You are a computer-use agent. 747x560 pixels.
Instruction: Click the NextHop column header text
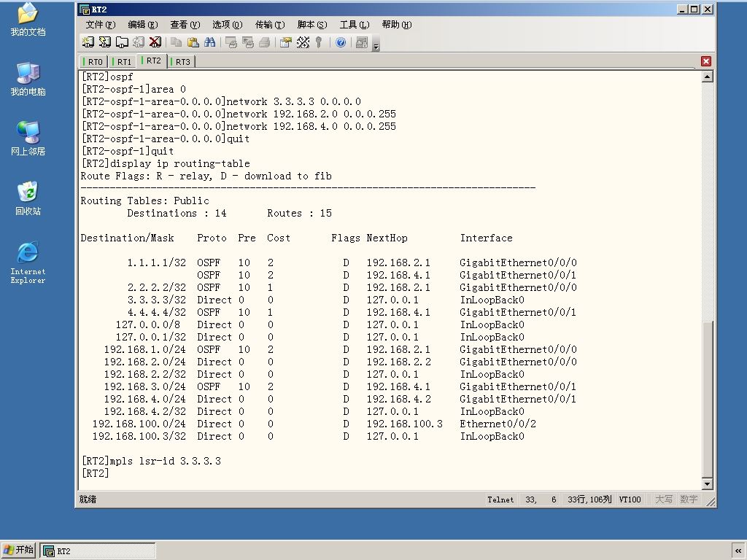point(387,238)
